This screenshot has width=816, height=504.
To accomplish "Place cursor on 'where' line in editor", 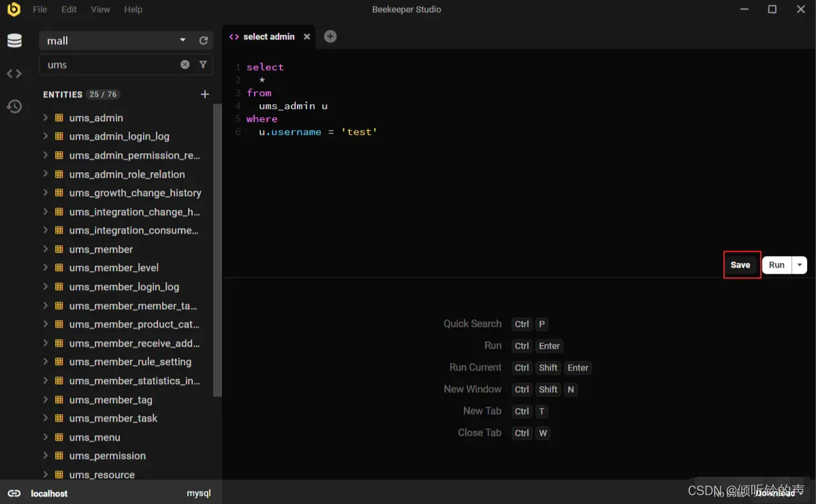I will click(262, 119).
